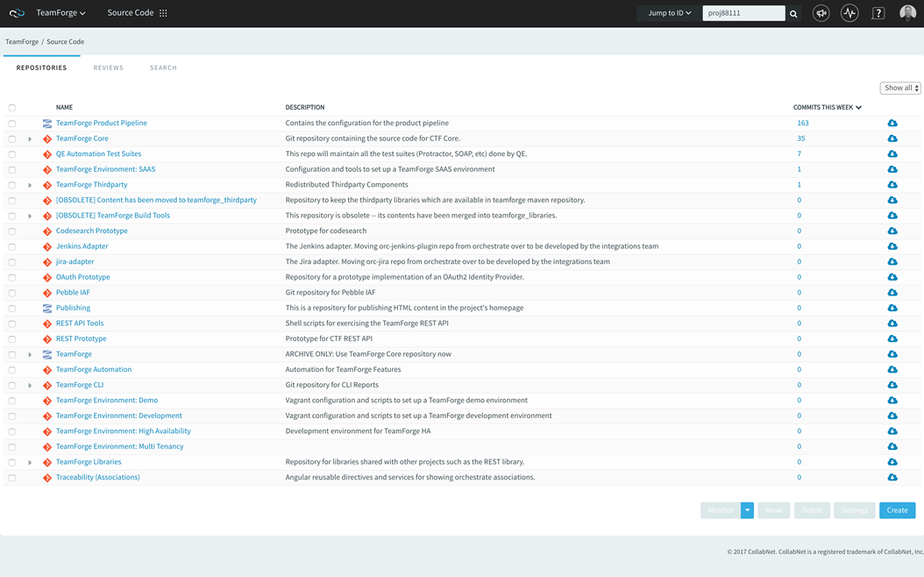Click the Monitor button
Viewport: 924px width, 577px height.
pyautogui.click(x=720, y=510)
